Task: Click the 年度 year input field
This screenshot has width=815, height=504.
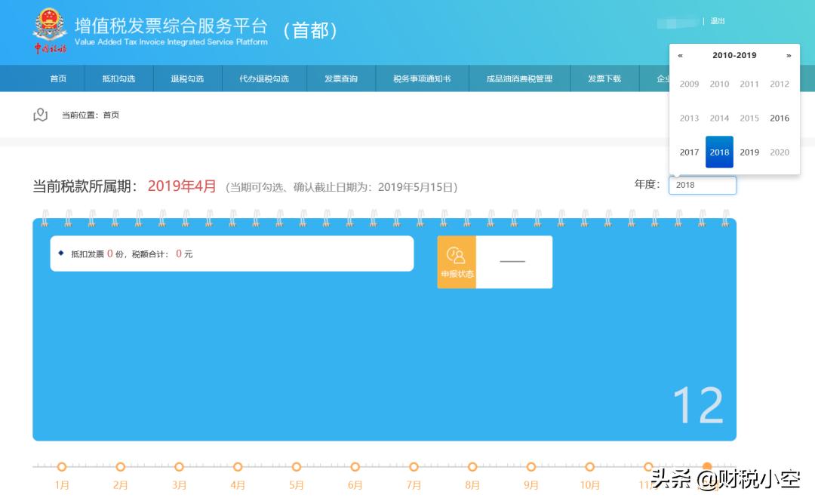Action: pyautogui.click(x=702, y=185)
